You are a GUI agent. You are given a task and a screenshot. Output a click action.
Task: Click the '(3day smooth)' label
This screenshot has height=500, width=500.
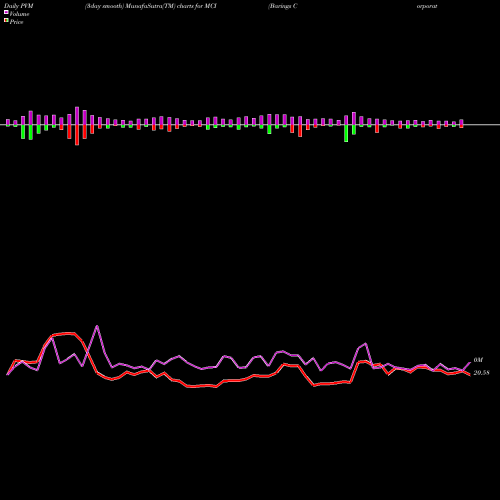pos(104,6)
